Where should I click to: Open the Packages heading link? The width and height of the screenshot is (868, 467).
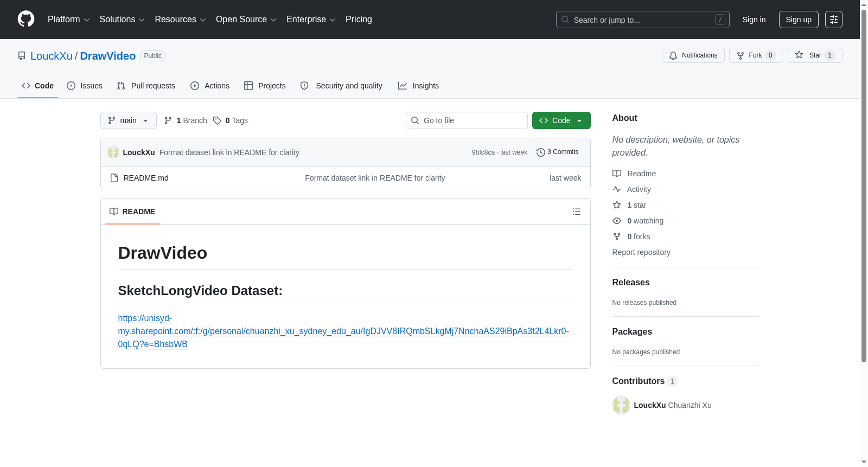[x=632, y=331]
